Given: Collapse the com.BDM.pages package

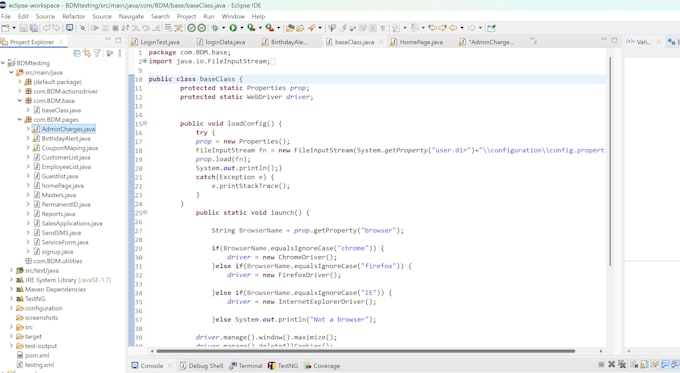Looking at the screenshot, I should pyautogui.click(x=20, y=119).
